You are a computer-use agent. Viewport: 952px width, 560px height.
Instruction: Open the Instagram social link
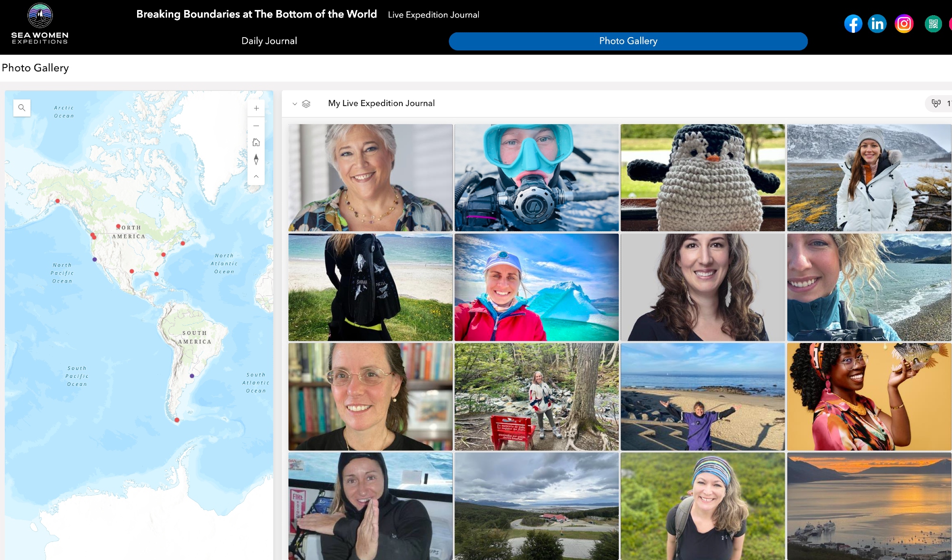(904, 24)
